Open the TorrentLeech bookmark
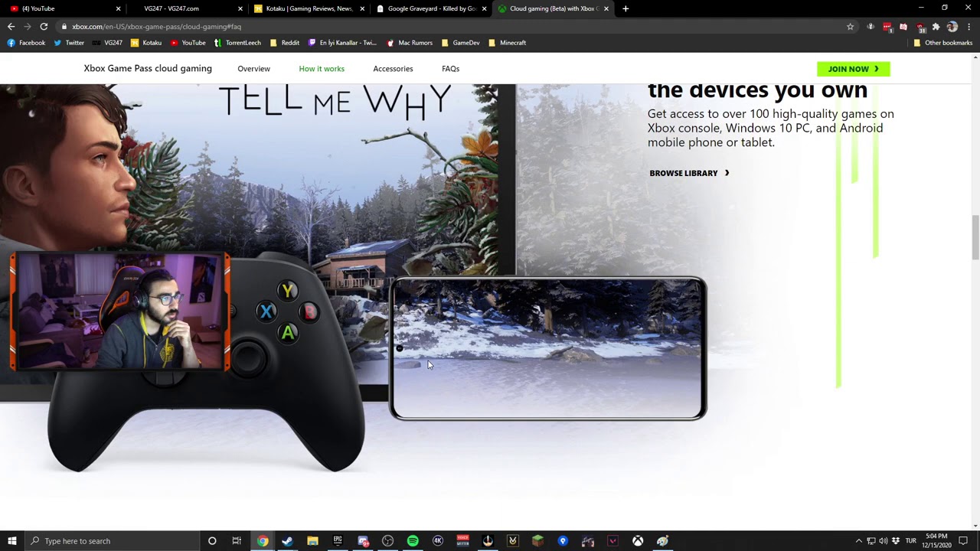This screenshot has height=551, width=980. coord(237,43)
